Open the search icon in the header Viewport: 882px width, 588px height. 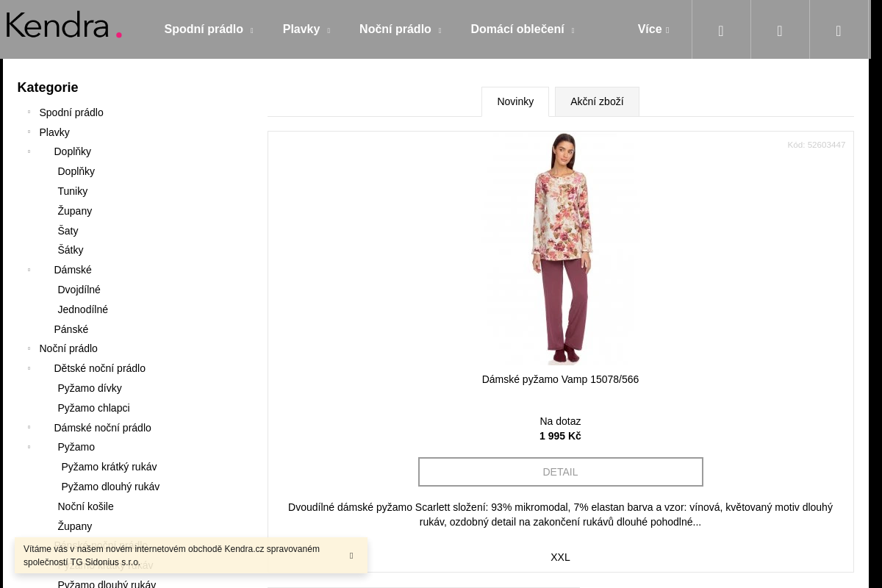tap(721, 30)
